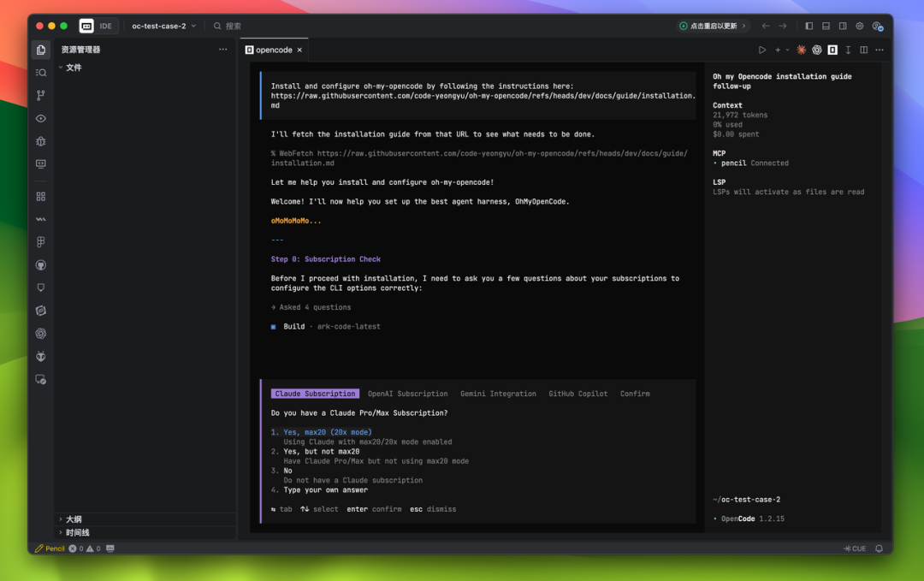Open the Figma panel in activity bar
The image size is (924, 581).
[x=41, y=242]
